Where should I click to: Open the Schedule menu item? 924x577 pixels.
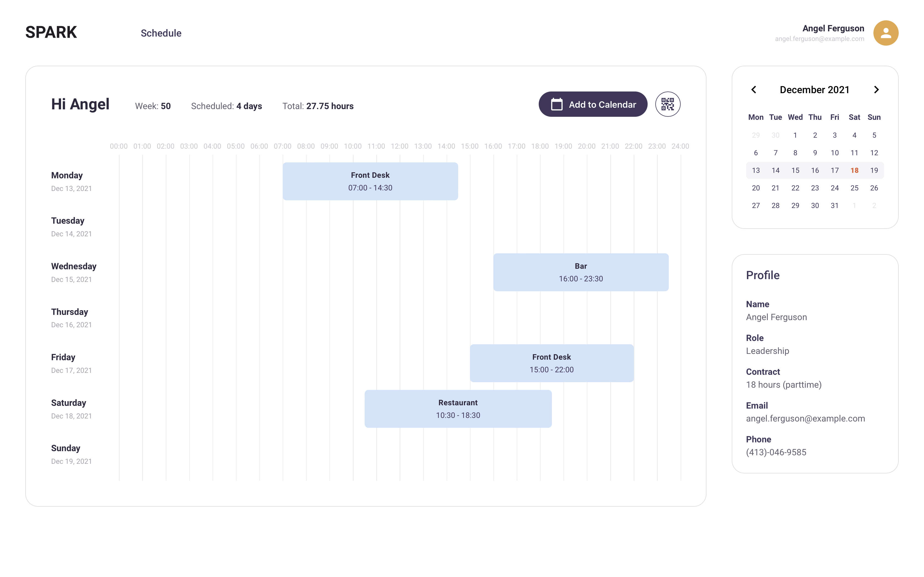(x=161, y=33)
